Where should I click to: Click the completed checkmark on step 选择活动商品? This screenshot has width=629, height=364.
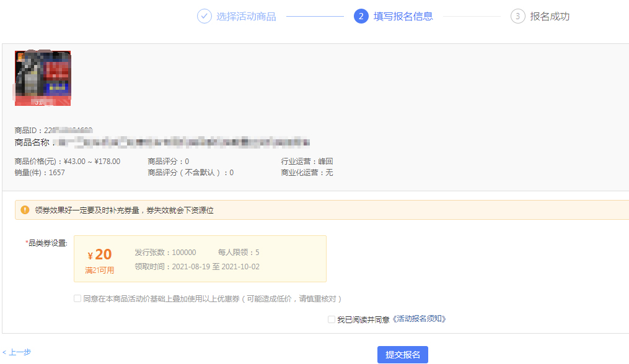pos(205,16)
